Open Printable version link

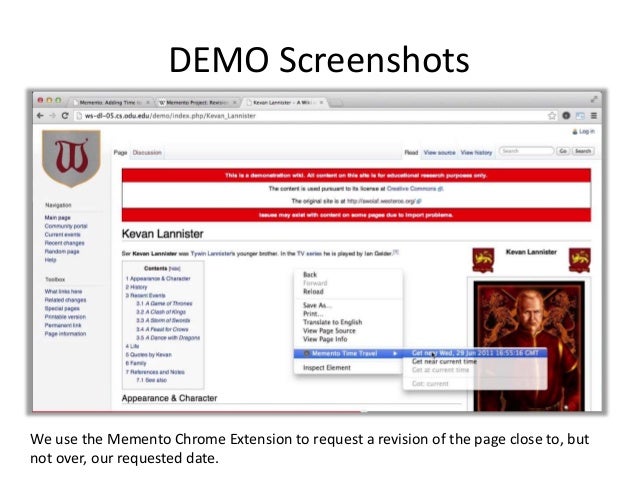[x=65, y=317]
